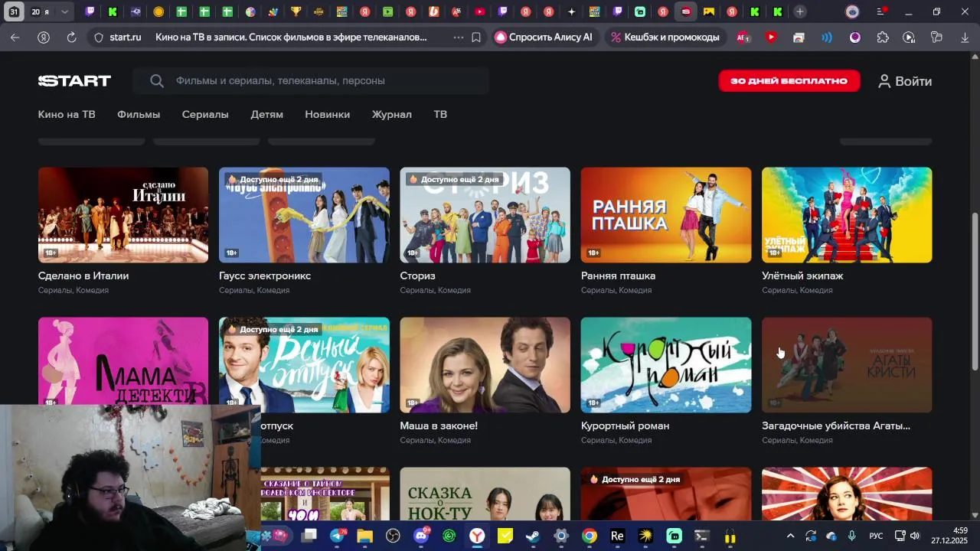Open the «Ранняя пташка» poster

(x=666, y=215)
